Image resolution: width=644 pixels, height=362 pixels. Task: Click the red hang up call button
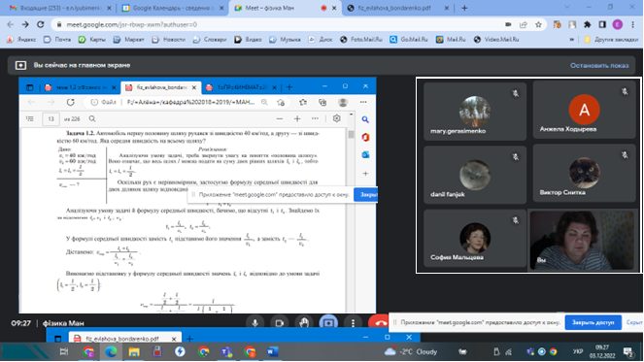click(379, 322)
